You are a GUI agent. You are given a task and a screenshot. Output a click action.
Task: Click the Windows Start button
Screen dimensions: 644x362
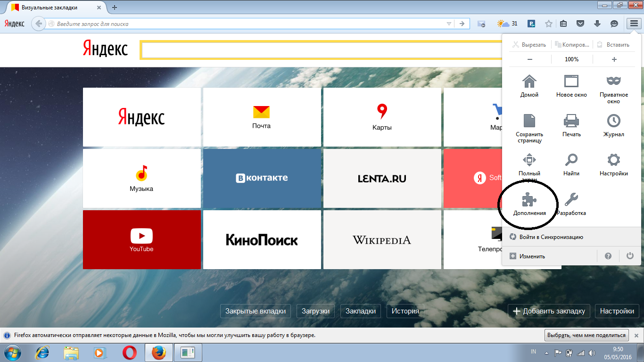click(x=13, y=353)
